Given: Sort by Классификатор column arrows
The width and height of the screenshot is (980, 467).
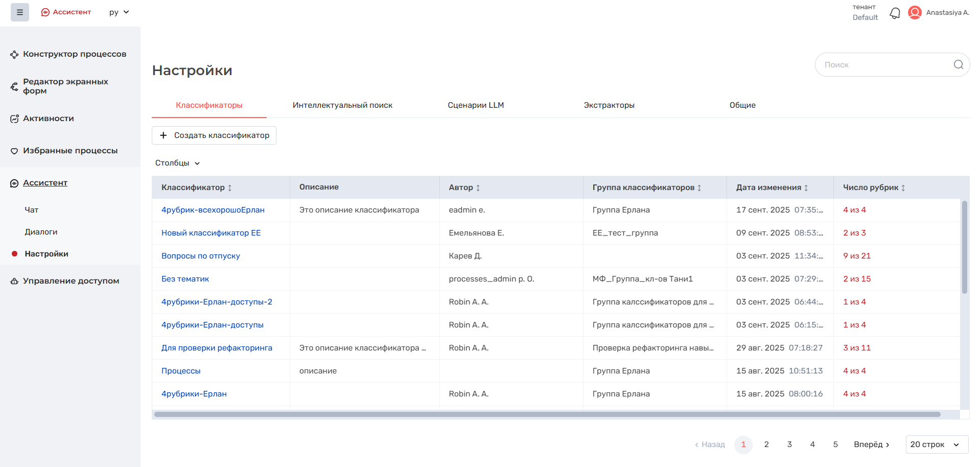Looking at the screenshot, I should 230,188.
